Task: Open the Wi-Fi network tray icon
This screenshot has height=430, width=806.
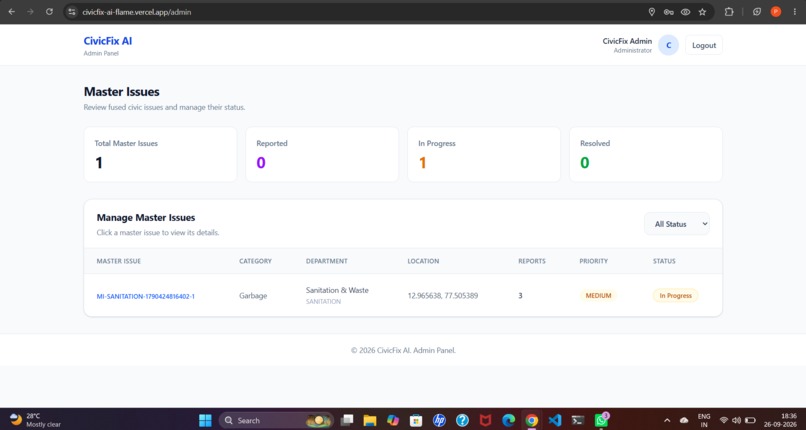Action: (x=724, y=420)
